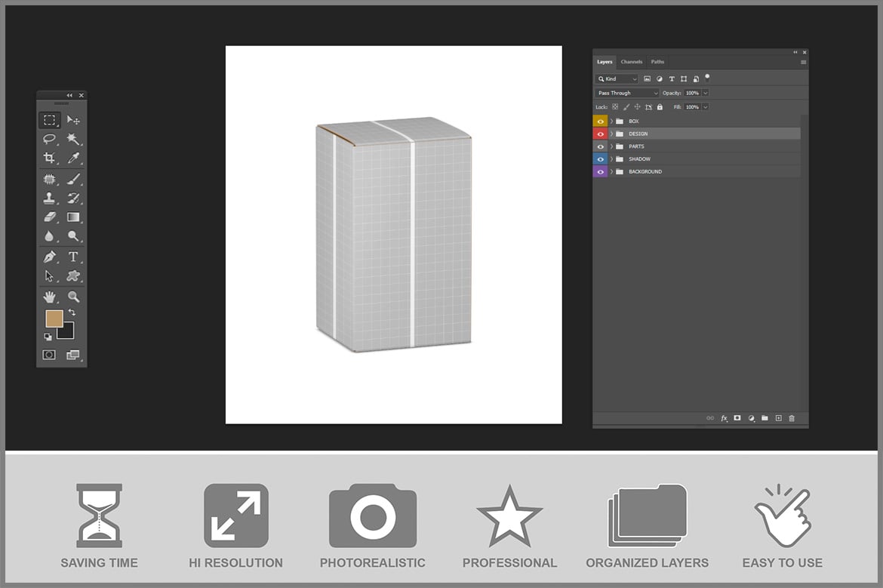Expand the PARTS group chevron
This screenshot has height=588, width=883.
611,146
